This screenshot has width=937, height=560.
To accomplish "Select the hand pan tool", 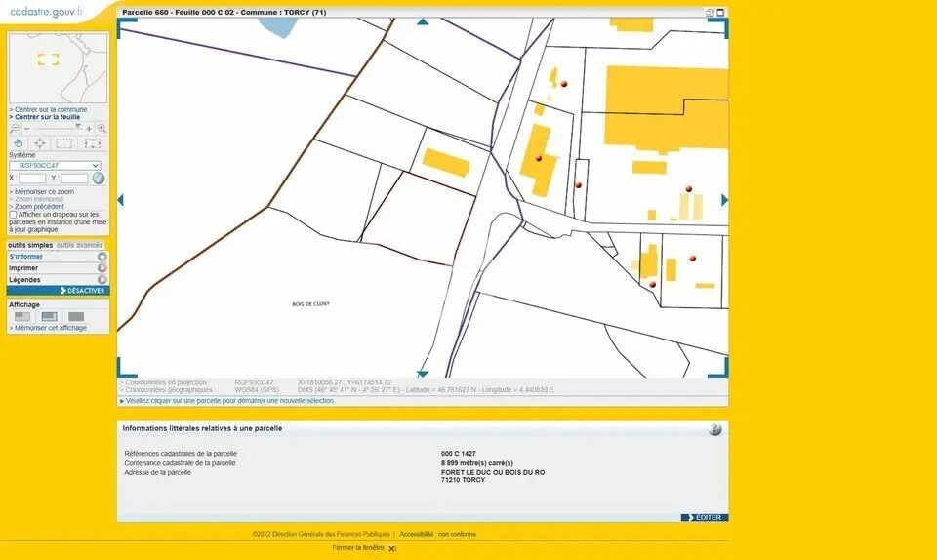I will tap(18, 143).
